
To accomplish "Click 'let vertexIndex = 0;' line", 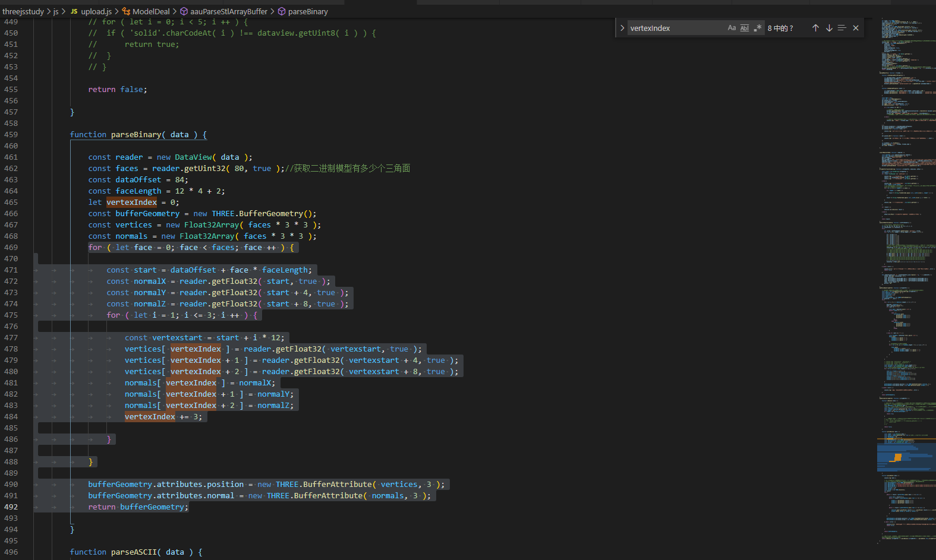I will coord(134,202).
